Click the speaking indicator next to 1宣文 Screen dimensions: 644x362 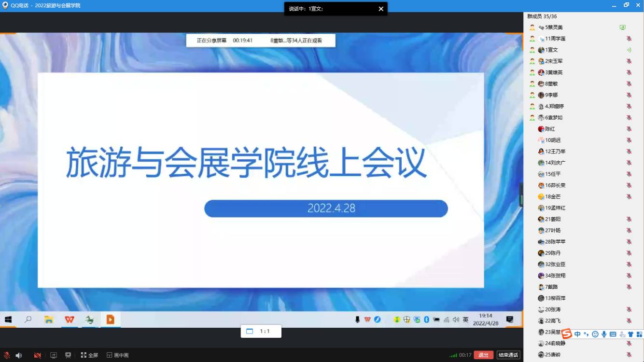[x=629, y=50]
